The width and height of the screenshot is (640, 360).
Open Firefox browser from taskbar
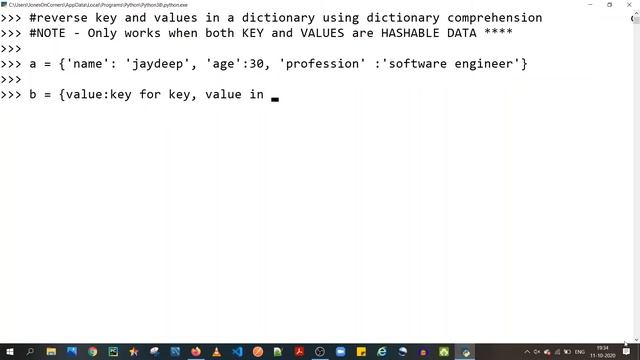[x=196, y=351]
